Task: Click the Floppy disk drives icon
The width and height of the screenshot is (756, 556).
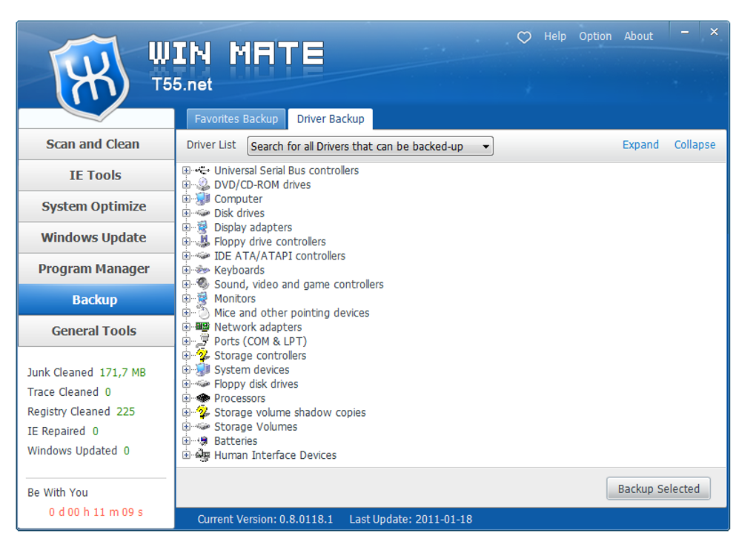Action: (x=202, y=383)
